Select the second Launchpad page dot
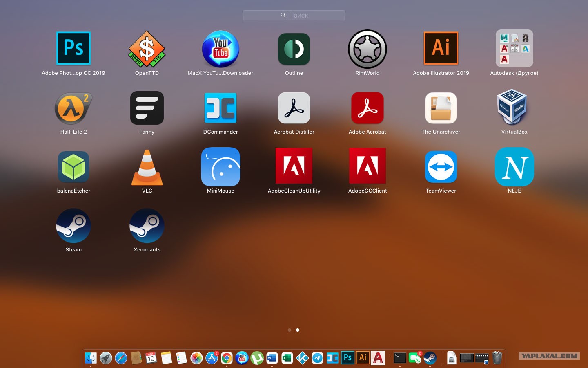 click(x=298, y=330)
